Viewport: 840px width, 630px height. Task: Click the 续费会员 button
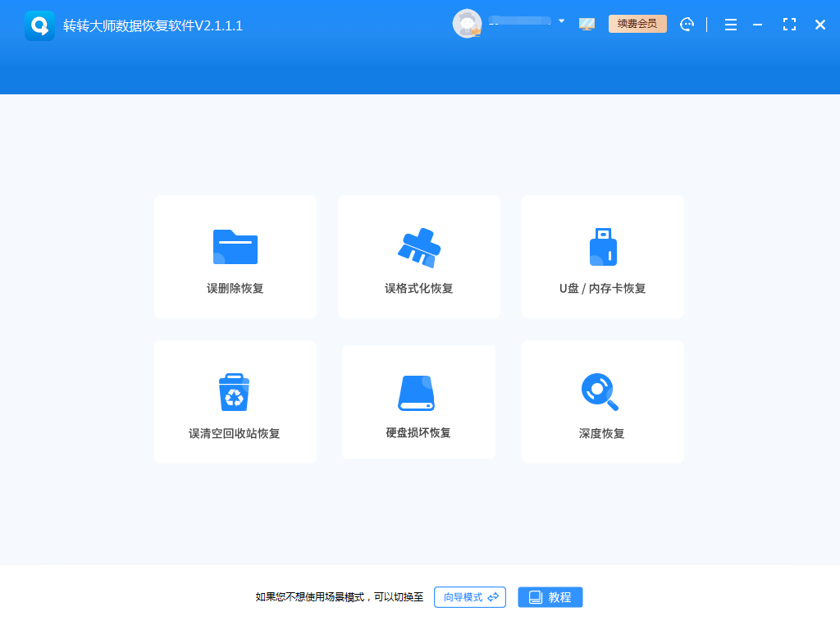tap(637, 24)
